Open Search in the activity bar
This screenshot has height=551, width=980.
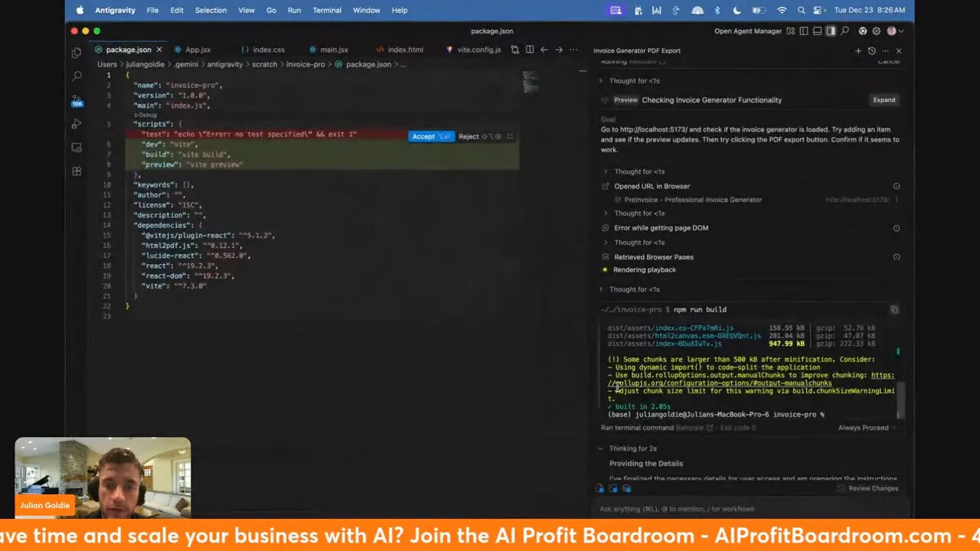pyautogui.click(x=76, y=77)
